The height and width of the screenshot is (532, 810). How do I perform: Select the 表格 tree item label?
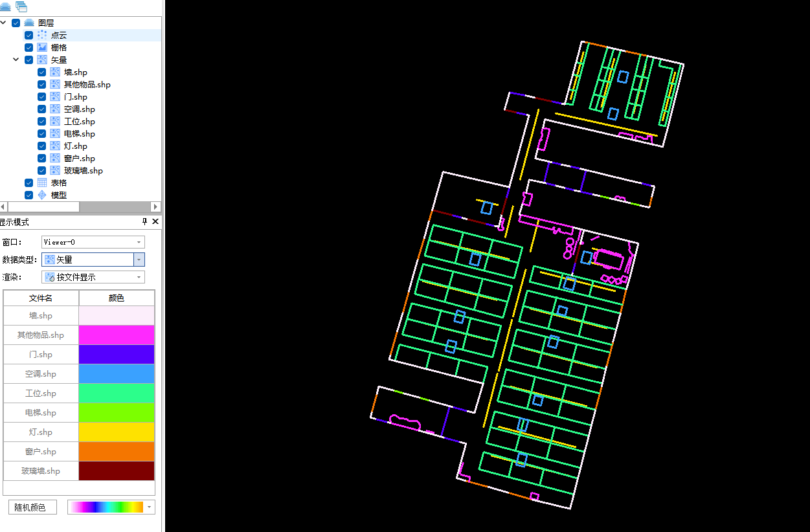click(x=59, y=183)
